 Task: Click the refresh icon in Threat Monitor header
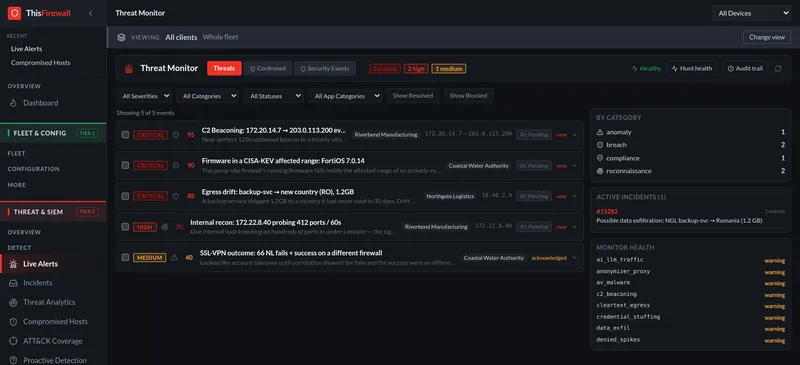tap(778, 68)
